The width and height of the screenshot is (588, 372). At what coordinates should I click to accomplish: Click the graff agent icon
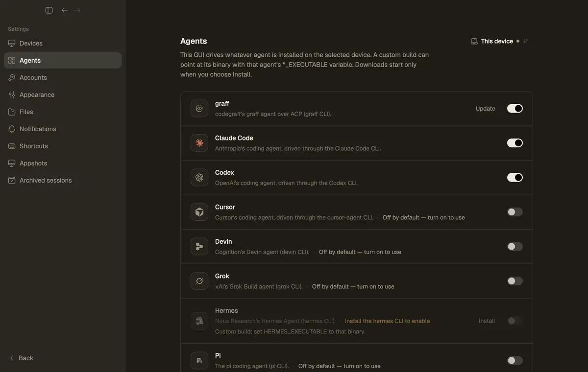199,109
